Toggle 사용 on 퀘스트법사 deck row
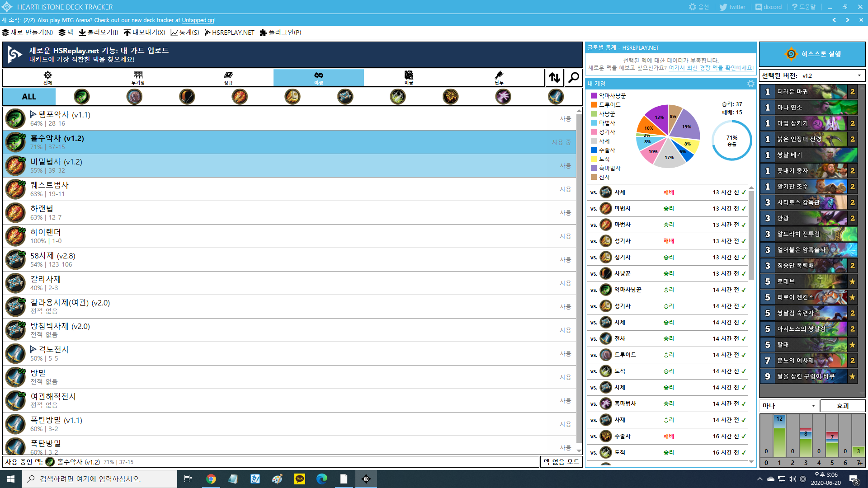The image size is (868, 488). pos(565,189)
